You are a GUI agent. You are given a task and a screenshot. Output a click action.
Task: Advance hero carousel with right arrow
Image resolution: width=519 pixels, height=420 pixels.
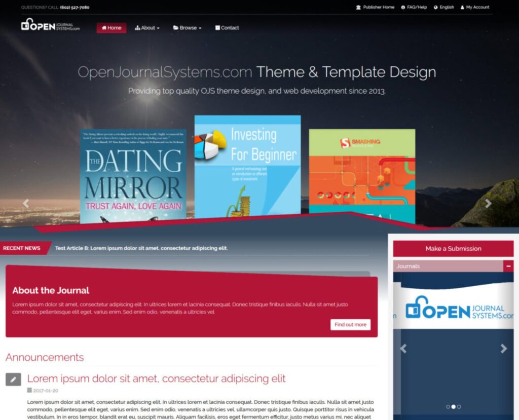click(488, 204)
